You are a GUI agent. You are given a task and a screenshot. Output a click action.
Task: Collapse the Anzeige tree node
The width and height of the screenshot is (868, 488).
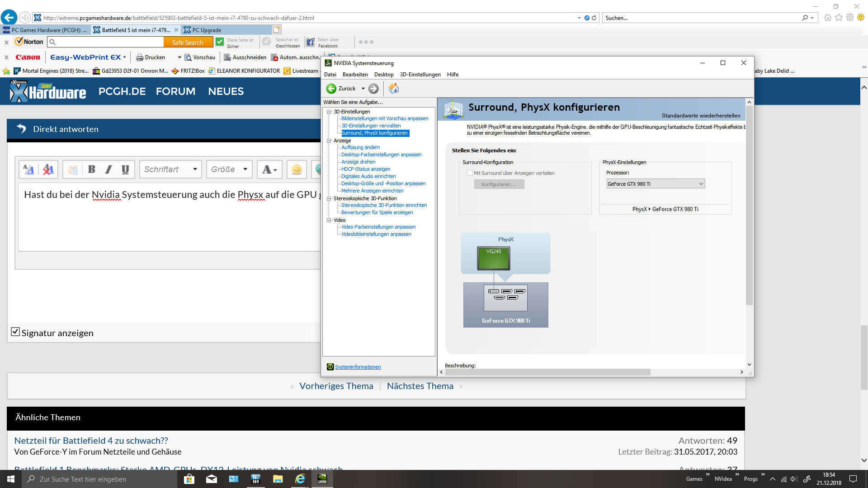(x=329, y=141)
